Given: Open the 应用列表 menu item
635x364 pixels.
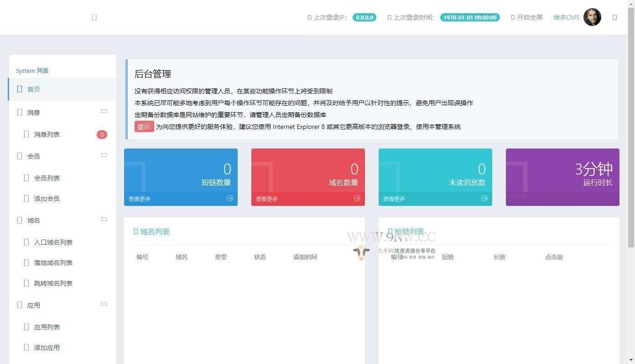Looking at the screenshot, I should [47, 327].
